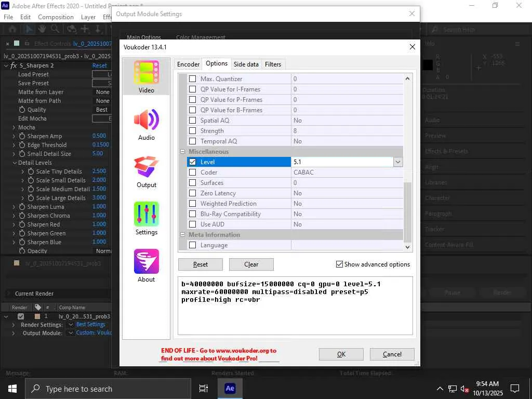This screenshot has height=399, width=532.
Task: Click the Reset button in Voukoder
Action: click(x=200, y=264)
